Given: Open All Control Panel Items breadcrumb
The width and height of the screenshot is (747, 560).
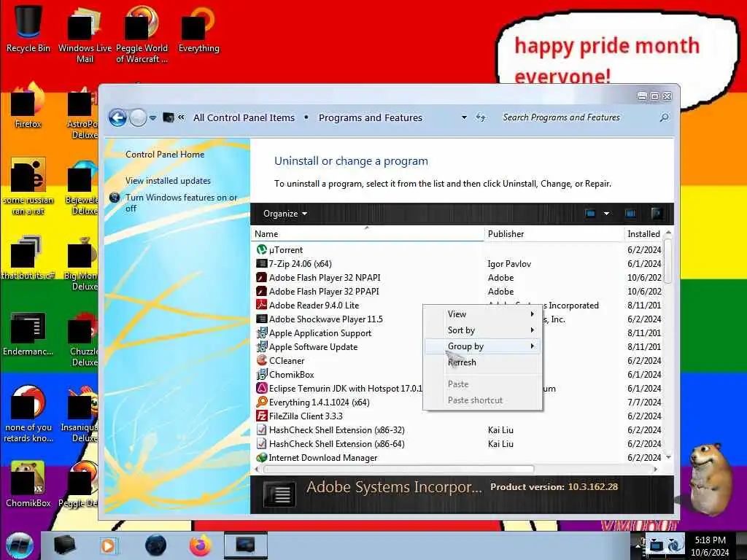Looking at the screenshot, I should coord(244,117).
